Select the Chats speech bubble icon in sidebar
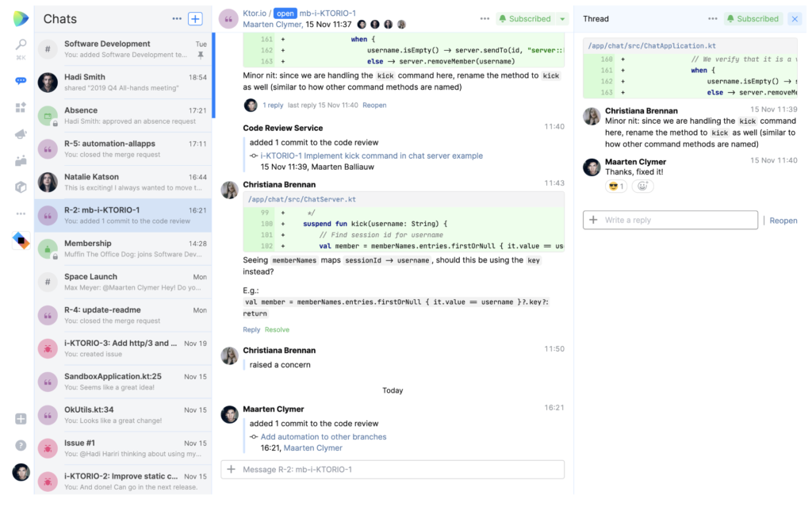The image size is (812, 507). 21,81
